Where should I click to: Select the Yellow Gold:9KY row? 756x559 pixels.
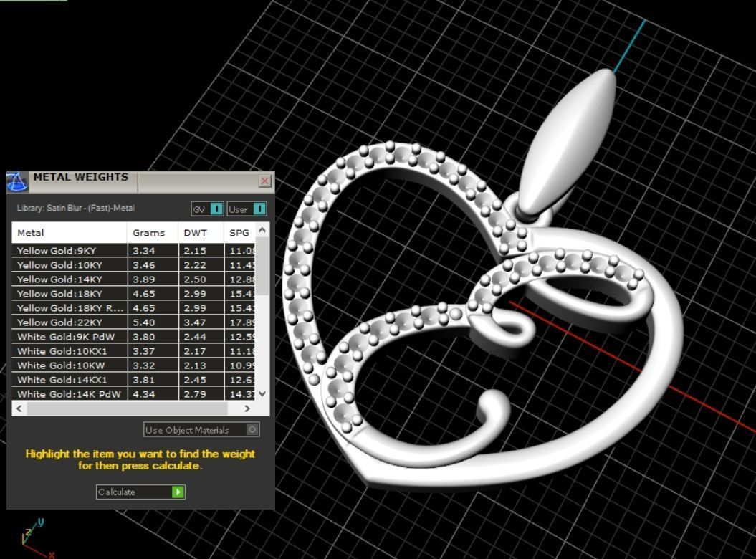click(x=133, y=250)
